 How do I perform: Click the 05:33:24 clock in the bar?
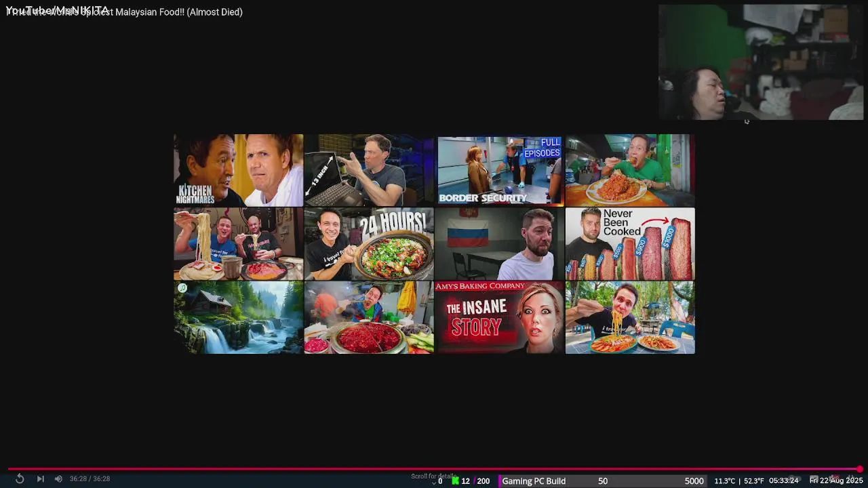coord(783,481)
